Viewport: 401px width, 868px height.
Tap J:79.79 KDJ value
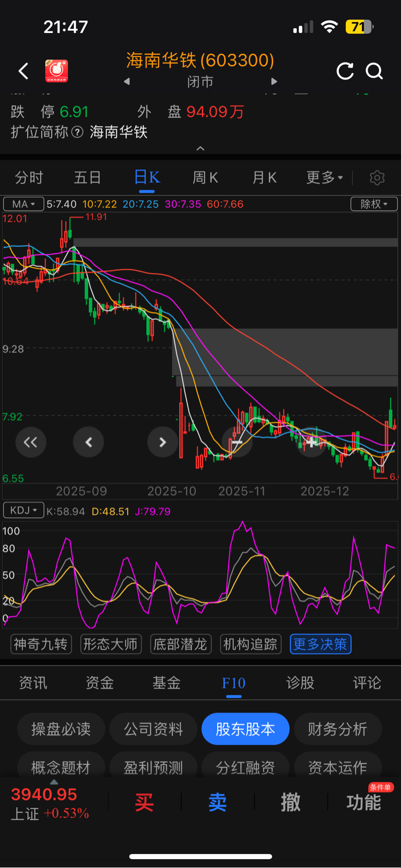click(x=152, y=512)
